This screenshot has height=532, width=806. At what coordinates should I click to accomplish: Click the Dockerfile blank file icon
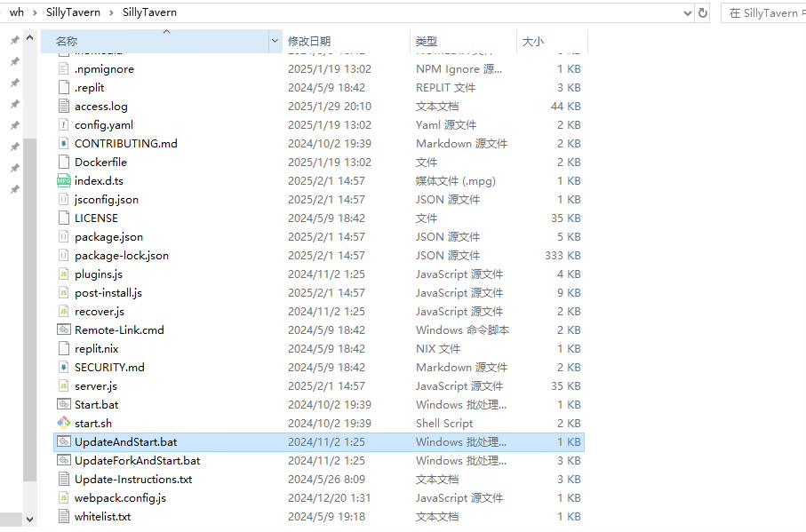pyautogui.click(x=64, y=163)
